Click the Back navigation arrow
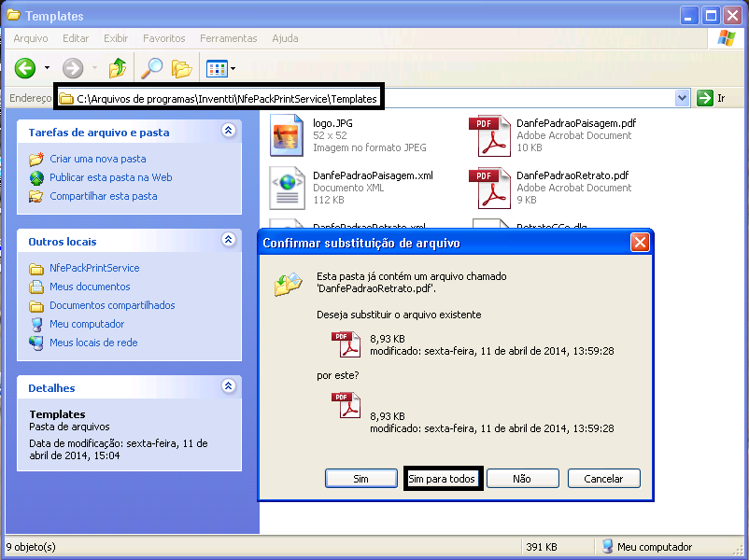This screenshot has width=749, height=560. tap(25, 68)
